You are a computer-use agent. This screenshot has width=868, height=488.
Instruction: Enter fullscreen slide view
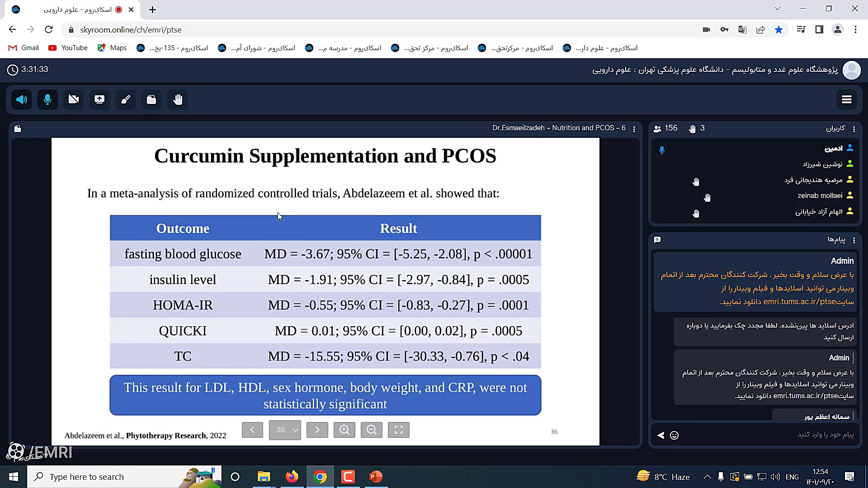pyautogui.click(x=398, y=430)
